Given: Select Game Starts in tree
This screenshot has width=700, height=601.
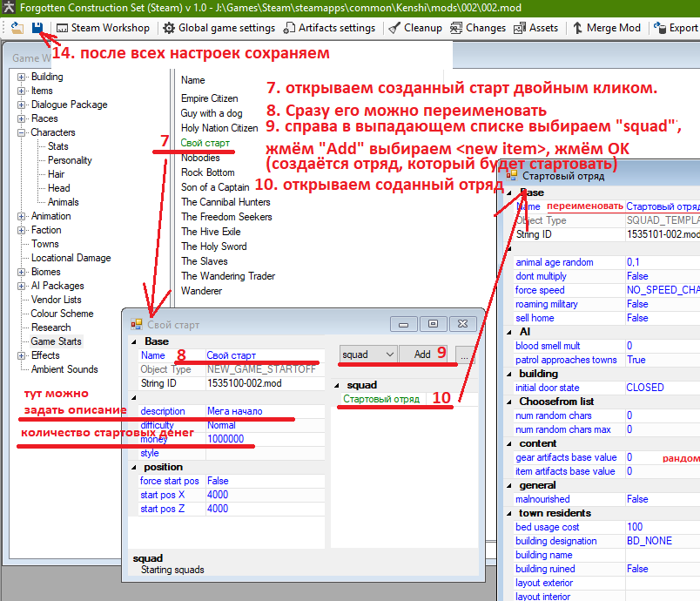Looking at the screenshot, I should tap(57, 341).
